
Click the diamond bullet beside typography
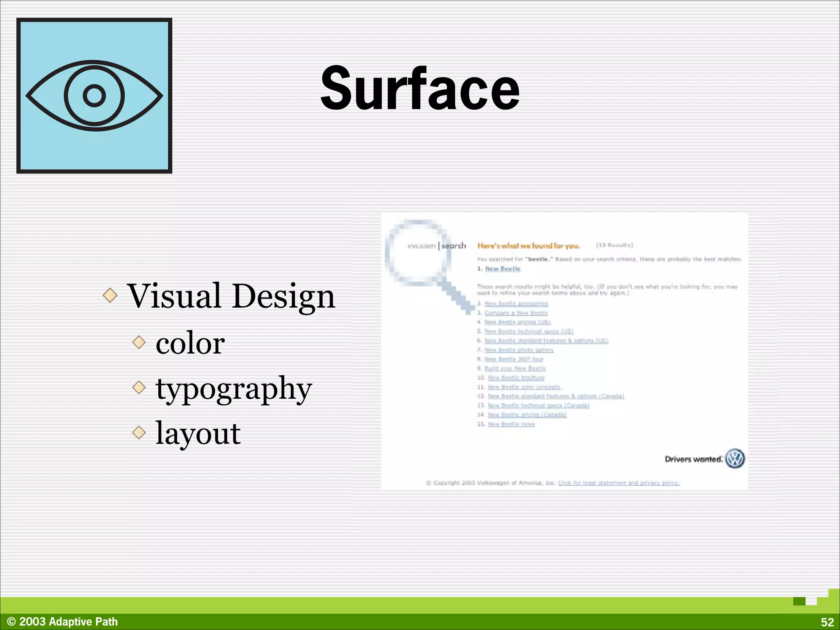tap(139, 387)
